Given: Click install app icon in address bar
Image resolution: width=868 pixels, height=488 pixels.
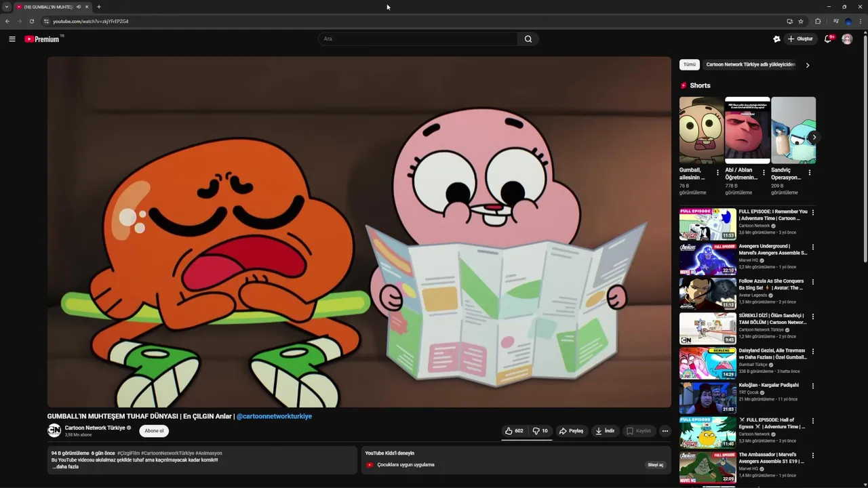Looking at the screenshot, I should (x=789, y=21).
